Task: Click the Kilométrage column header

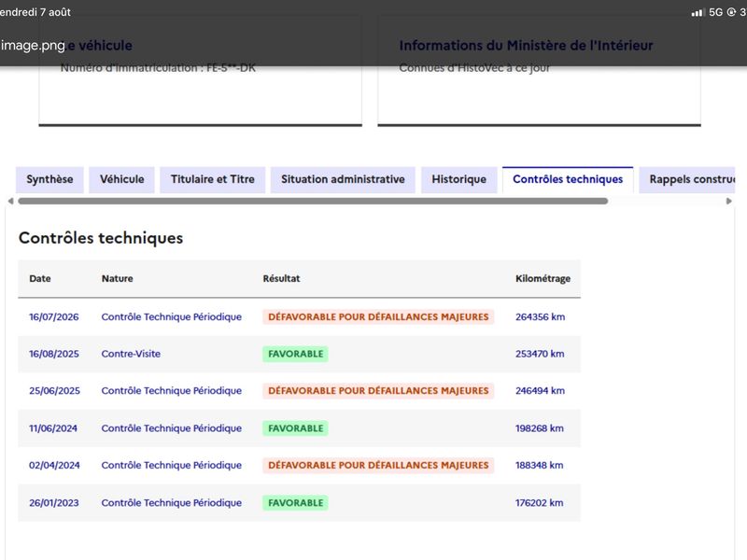Action: [543, 278]
